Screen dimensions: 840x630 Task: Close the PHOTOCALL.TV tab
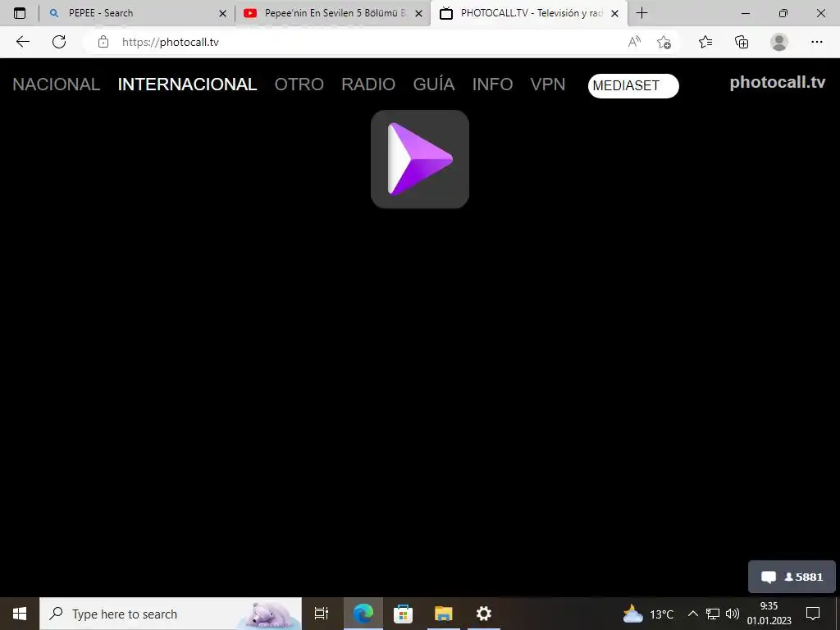coord(615,13)
